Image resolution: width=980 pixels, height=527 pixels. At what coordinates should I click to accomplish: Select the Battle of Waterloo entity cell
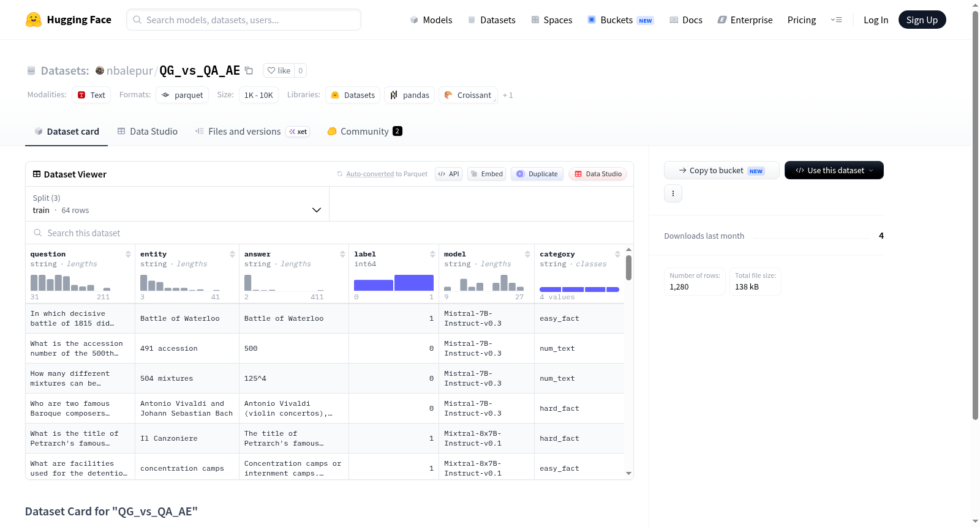(187, 318)
